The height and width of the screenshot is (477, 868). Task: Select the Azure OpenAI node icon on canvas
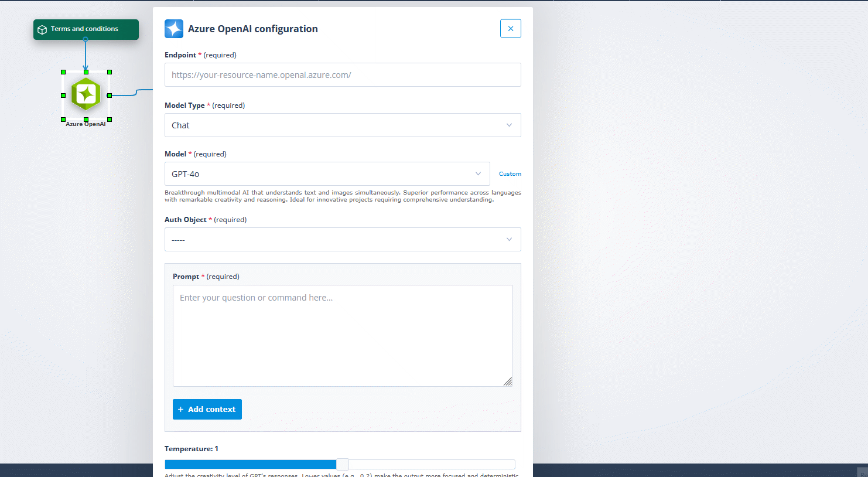tap(86, 94)
